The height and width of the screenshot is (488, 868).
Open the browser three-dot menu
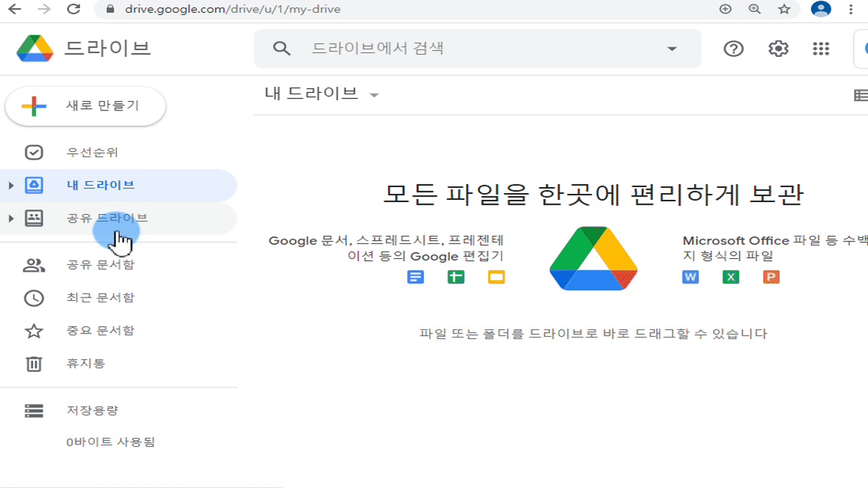(x=852, y=9)
